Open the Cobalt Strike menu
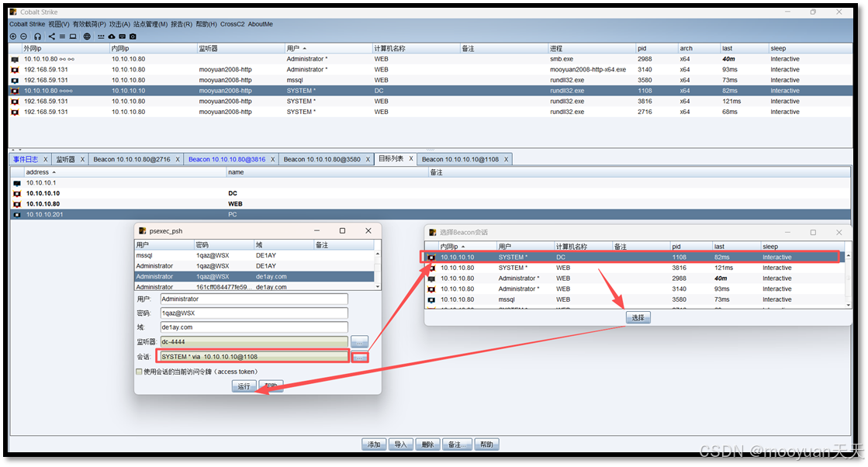 coord(27,24)
